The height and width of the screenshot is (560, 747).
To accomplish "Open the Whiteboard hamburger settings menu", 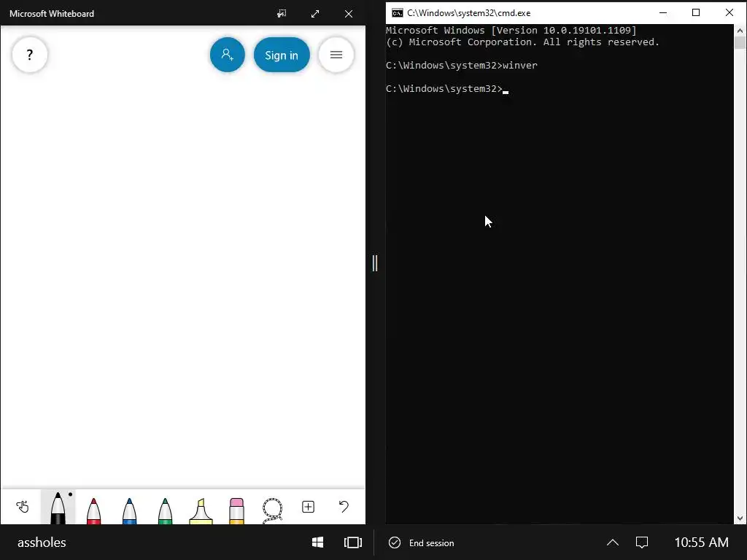I will click(x=336, y=55).
